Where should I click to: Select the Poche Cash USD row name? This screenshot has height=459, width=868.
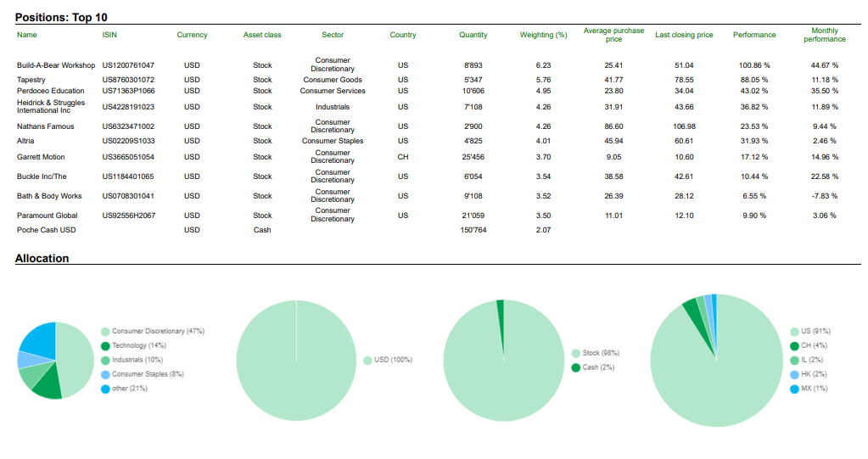[x=47, y=230]
